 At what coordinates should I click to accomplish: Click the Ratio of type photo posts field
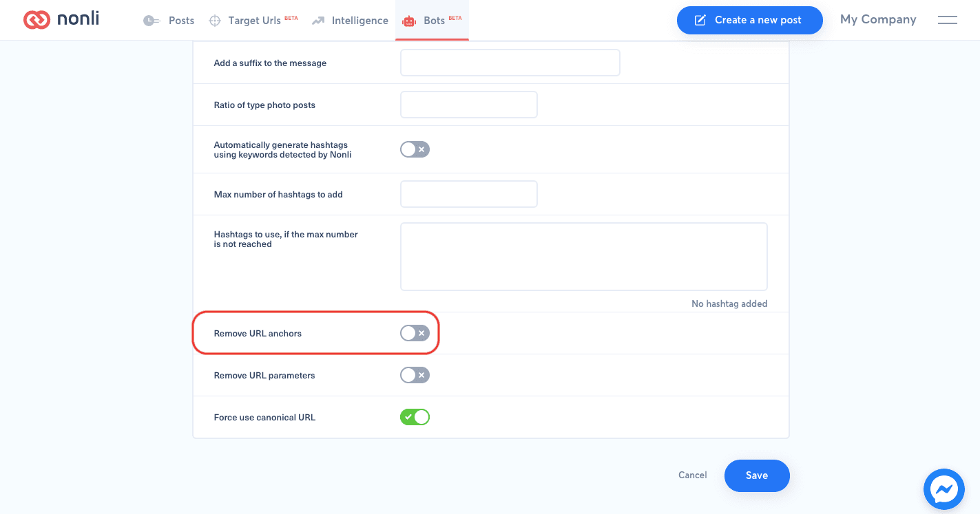click(x=468, y=105)
